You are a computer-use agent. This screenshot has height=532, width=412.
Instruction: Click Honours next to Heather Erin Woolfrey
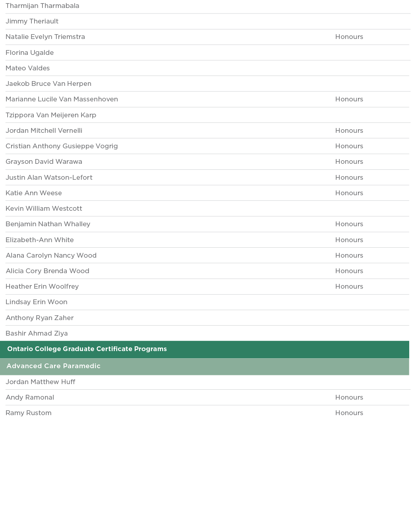pos(349,287)
